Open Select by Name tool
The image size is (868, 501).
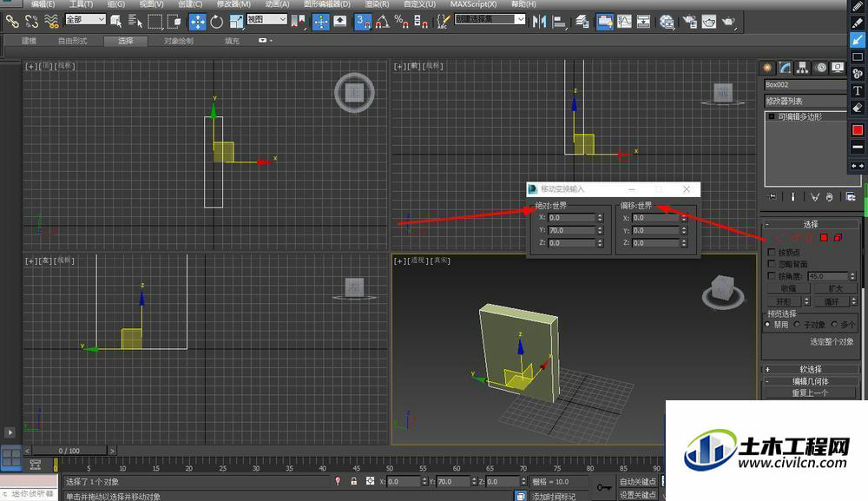tap(135, 22)
